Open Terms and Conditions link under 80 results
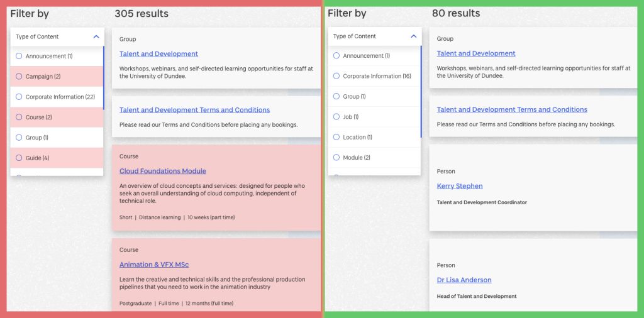 512,109
